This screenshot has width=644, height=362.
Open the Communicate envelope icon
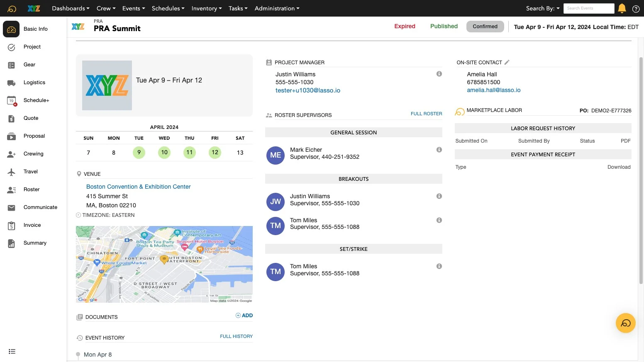pos(12,208)
